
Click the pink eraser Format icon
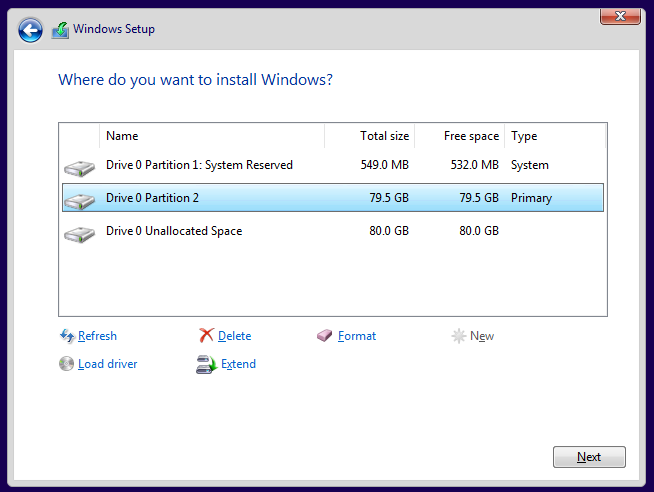324,336
